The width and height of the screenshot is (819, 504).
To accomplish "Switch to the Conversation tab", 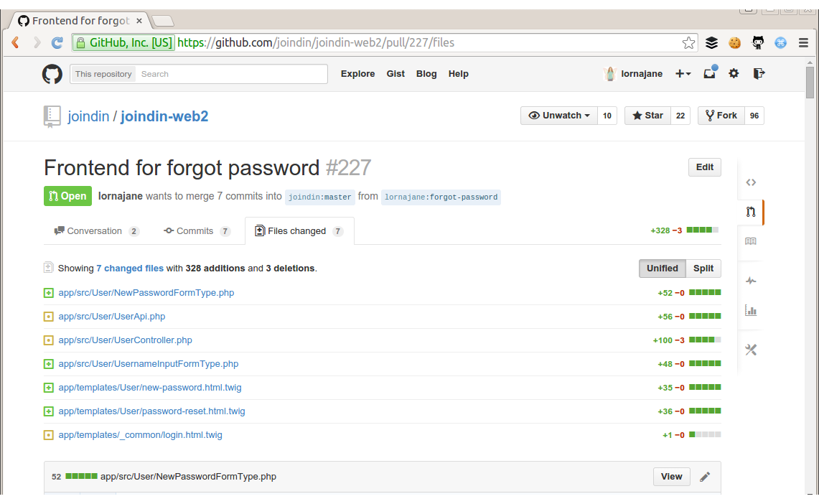I will [x=94, y=231].
